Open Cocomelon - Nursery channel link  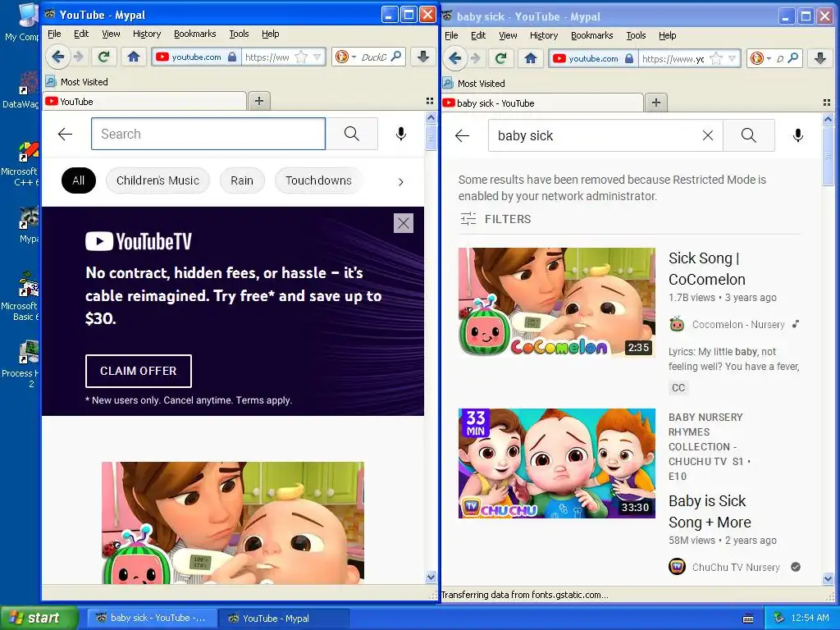[737, 325]
